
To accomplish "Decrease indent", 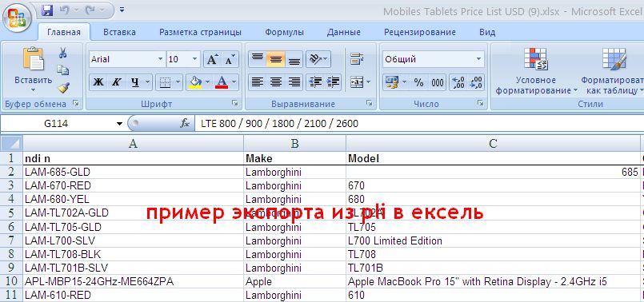I will (315, 82).
